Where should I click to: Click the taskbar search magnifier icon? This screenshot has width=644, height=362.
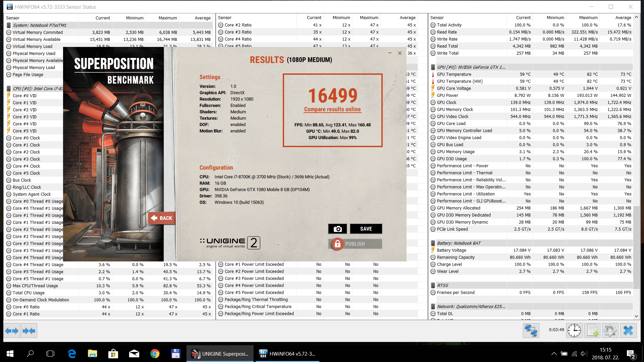tap(30, 354)
